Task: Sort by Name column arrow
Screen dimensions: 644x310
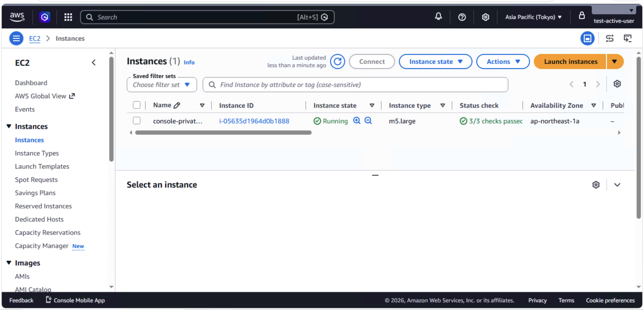Action: coord(202,105)
